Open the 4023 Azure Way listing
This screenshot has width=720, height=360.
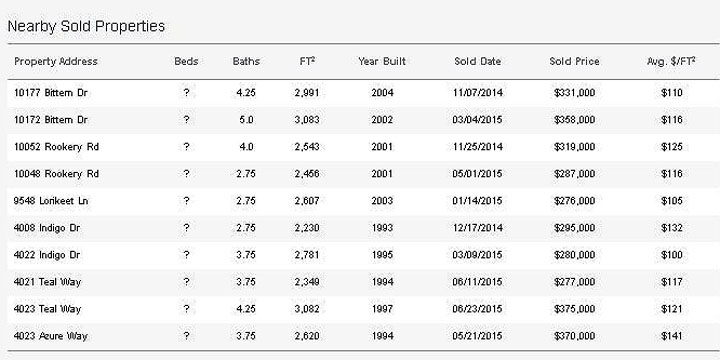coord(51,336)
